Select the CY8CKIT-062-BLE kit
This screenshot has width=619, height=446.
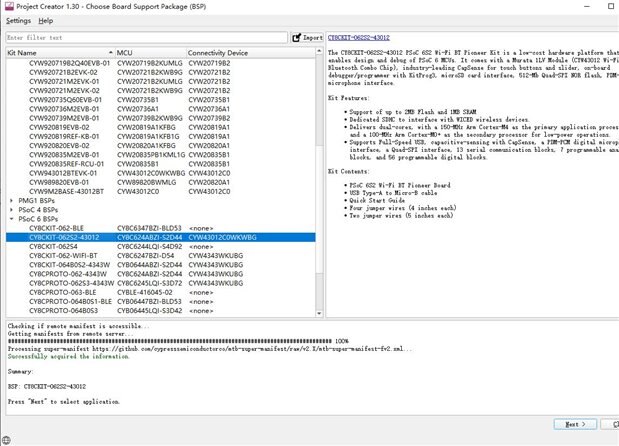pos(56,228)
